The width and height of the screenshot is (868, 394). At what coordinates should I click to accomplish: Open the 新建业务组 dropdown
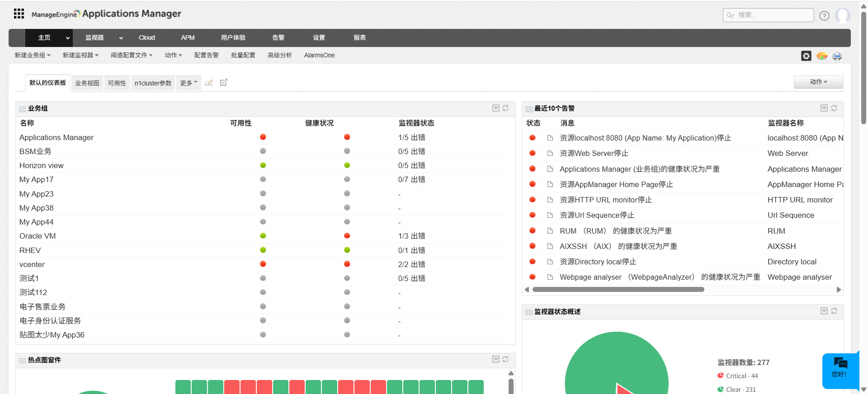(33, 55)
